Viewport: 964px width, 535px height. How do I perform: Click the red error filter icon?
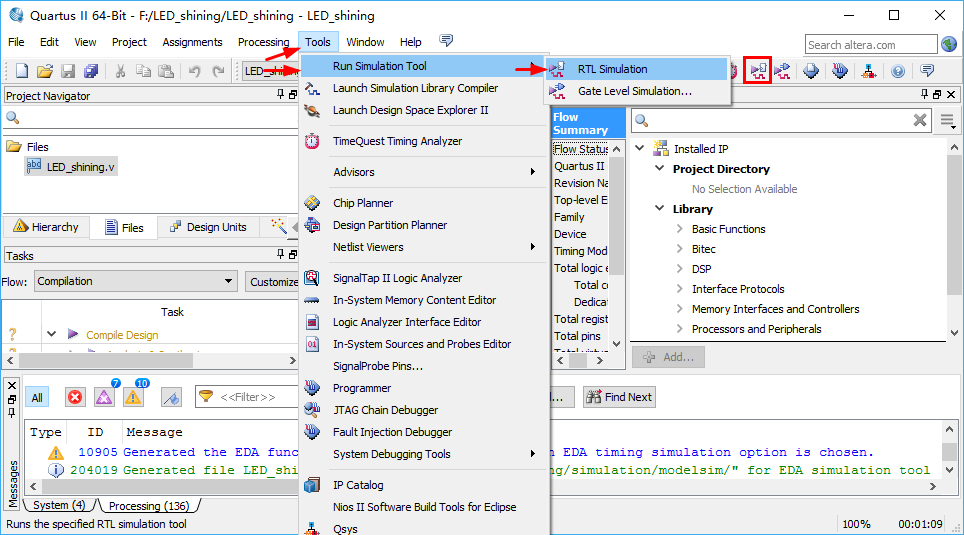click(75, 397)
